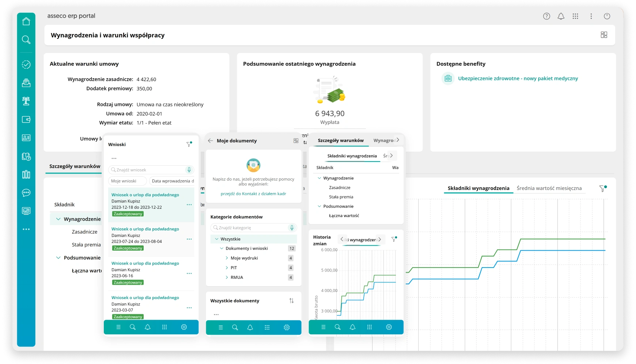This screenshot has height=364, width=636.
Task: Toggle the filter icon in Wnioski panel
Action: [189, 144]
